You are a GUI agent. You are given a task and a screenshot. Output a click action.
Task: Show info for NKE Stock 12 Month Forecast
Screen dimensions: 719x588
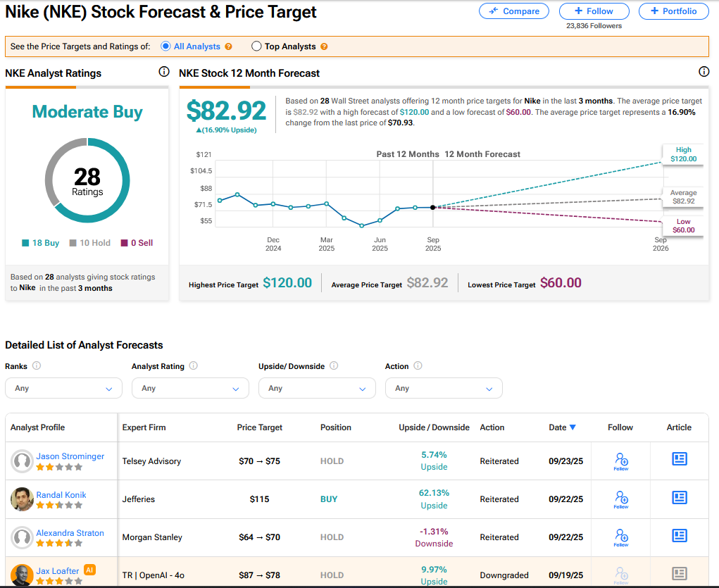[704, 72]
